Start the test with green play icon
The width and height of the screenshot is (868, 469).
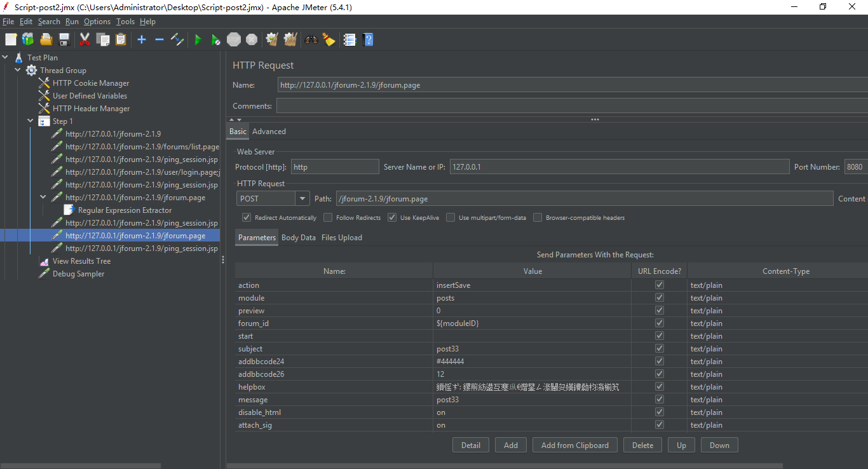(198, 39)
